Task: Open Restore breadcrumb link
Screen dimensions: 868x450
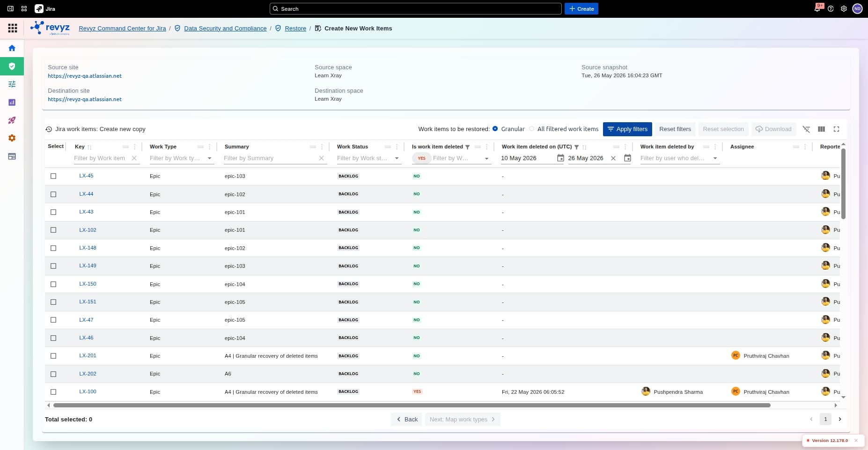Action: pos(295,29)
